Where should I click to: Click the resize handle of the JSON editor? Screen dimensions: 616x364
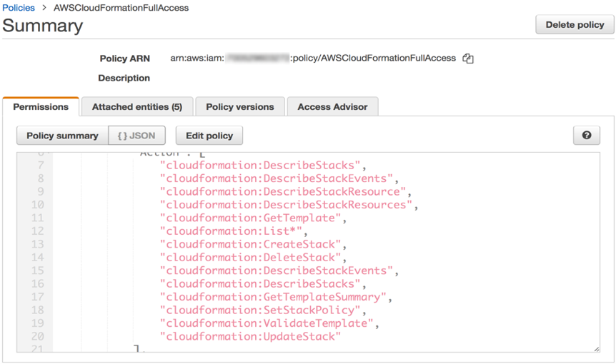pyautogui.click(x=597, y=349)
